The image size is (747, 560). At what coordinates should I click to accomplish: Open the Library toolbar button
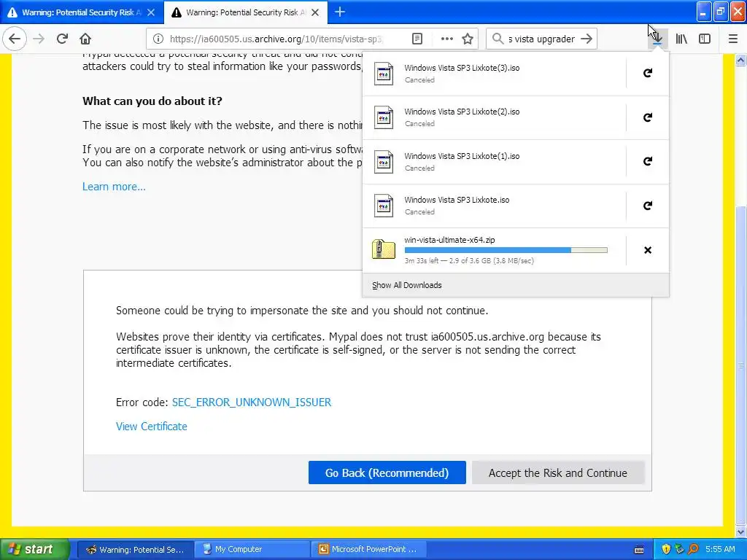click(x=681, y=39)
